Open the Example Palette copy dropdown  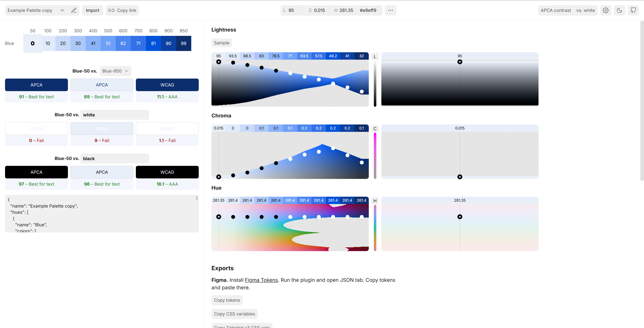(x=36, y=10)
